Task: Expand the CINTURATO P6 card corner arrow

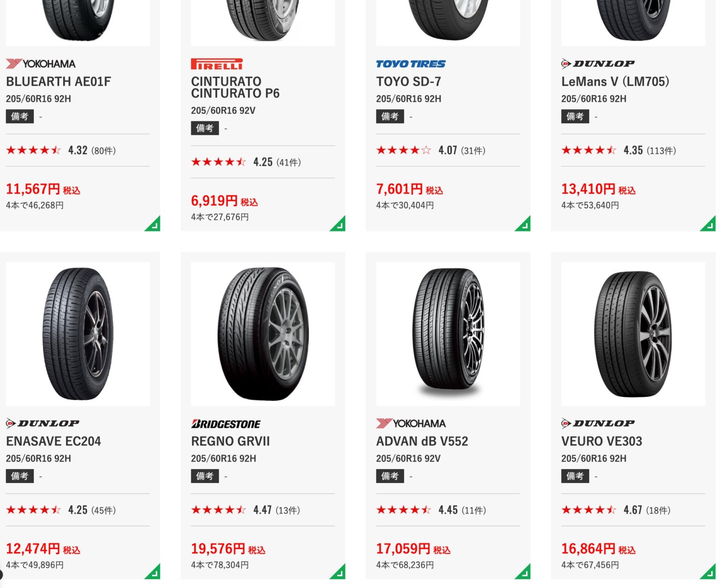Action: pos(339,225)
